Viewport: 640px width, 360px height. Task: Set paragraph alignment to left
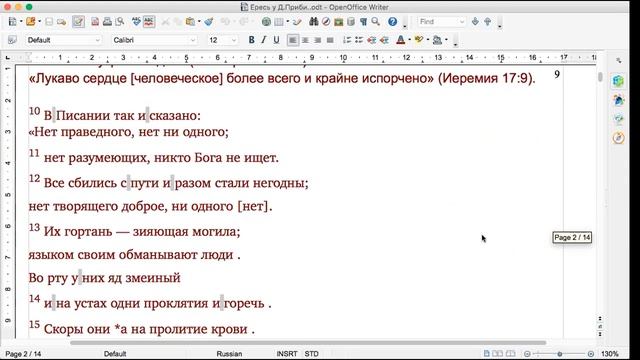coord(293,40)
